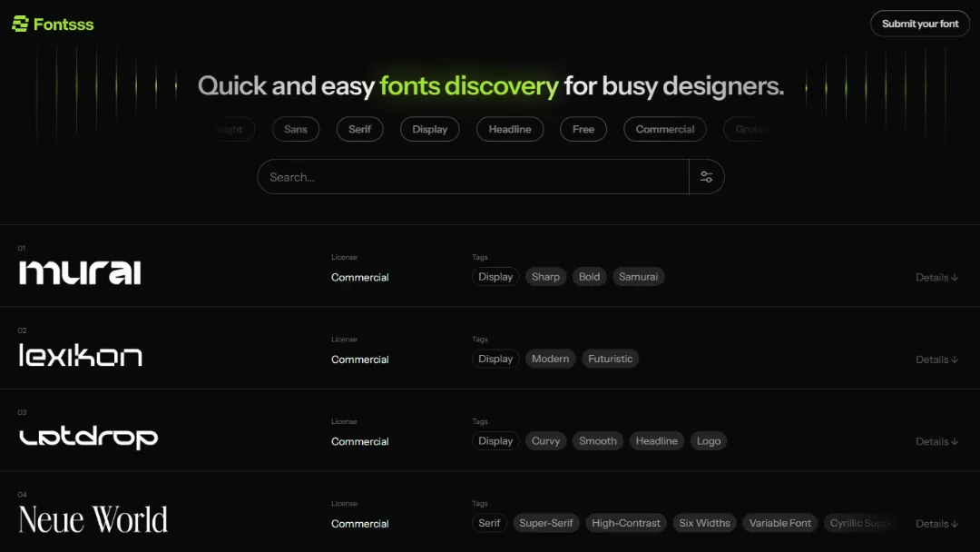Screen dimensions: 980x552
Task: Click the Headline tag in Lotdrop row
Action: tap(656, 440)
